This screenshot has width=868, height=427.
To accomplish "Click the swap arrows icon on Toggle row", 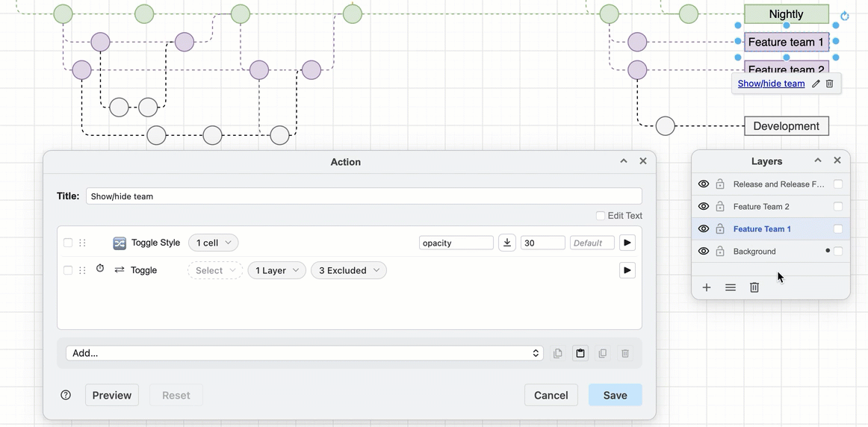I will click(119, 270).
